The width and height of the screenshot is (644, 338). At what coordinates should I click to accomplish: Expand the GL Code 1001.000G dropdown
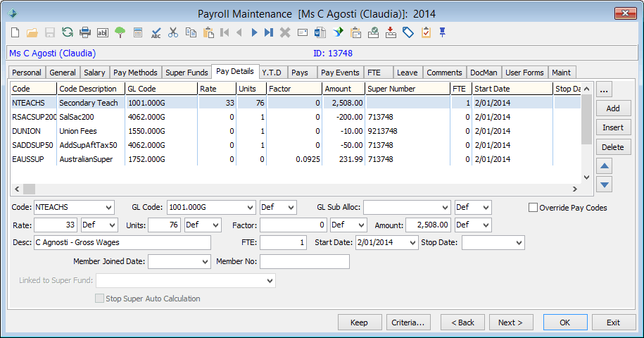coord(250,208)
